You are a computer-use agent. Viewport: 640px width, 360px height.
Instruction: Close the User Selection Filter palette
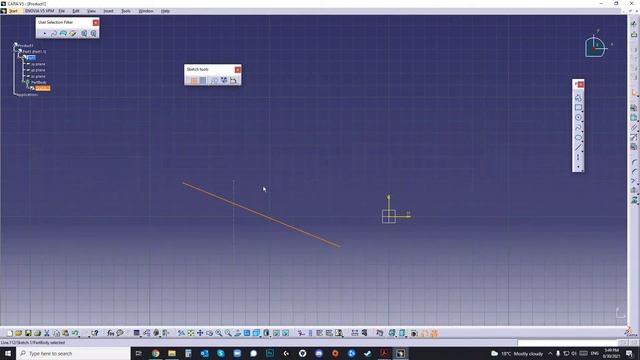pyautogui.click(x=96, y=22)
